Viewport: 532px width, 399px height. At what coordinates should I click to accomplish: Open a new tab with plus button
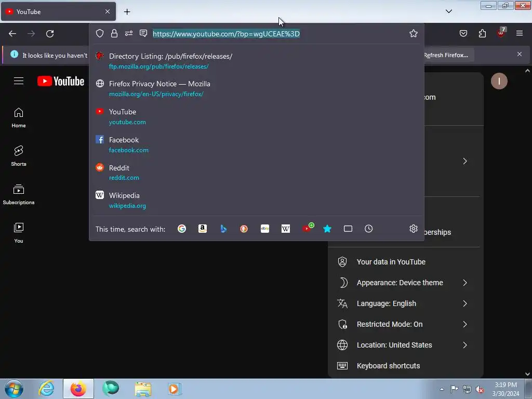(x=127, y=11)
